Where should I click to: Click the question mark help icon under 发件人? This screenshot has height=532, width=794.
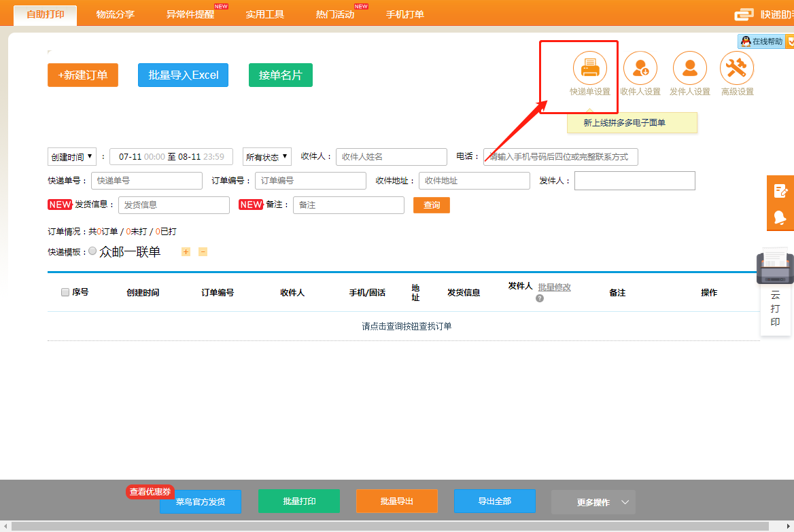540,298
